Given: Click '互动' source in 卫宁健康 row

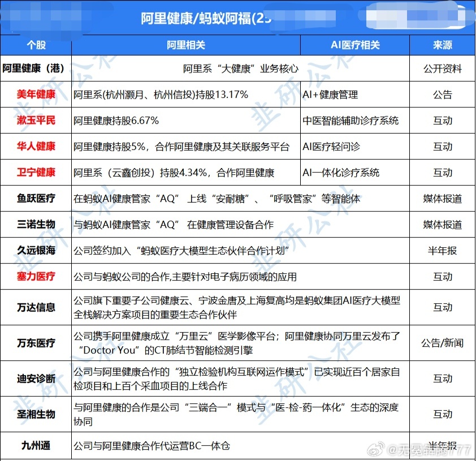Looking at the screenshot, I should pyautogui.click(x=442, y=172).
